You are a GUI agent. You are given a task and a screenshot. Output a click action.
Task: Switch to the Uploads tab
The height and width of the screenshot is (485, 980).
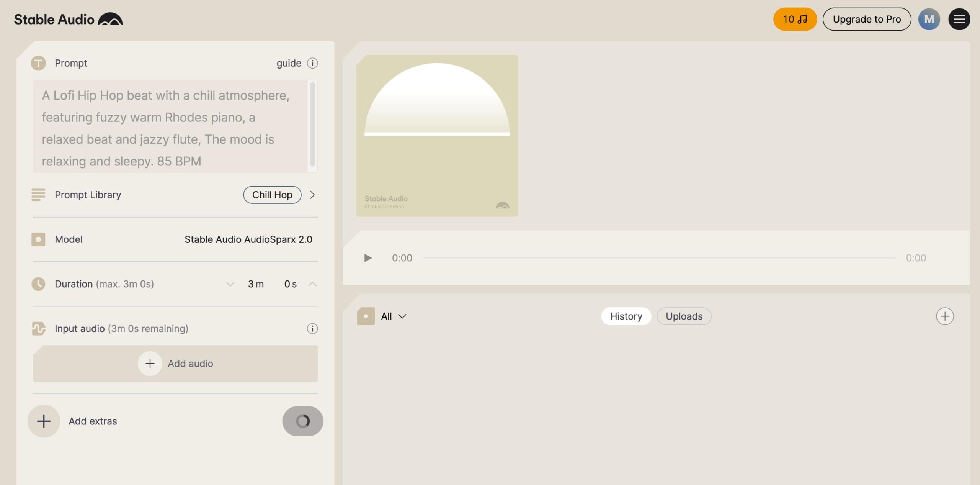(684, 316)
